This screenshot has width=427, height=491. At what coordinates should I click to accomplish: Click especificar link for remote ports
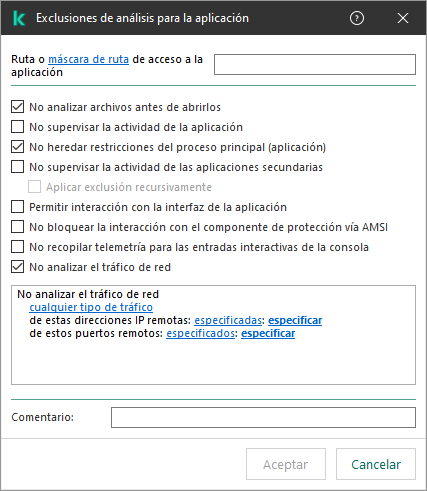(x=268, y=333)
